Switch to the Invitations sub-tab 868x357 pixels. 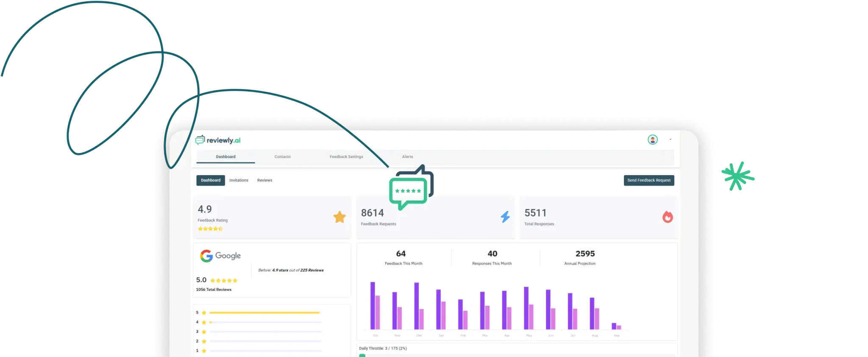[x=239, y=180]
